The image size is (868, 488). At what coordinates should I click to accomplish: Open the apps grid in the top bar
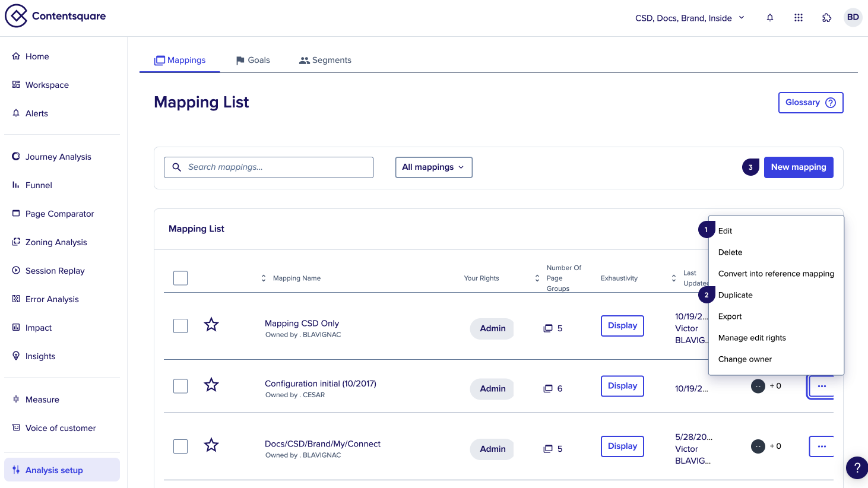click(x=798, y=17)
